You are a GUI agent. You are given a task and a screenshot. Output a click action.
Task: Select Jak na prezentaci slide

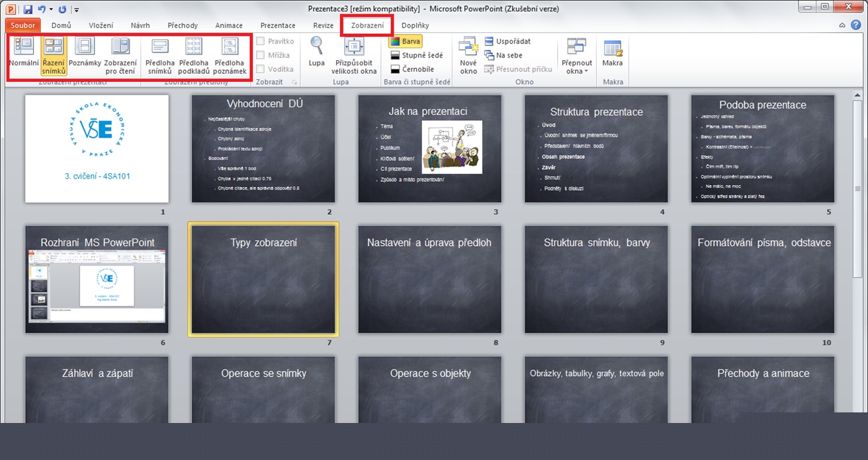[x=430, y=149]
